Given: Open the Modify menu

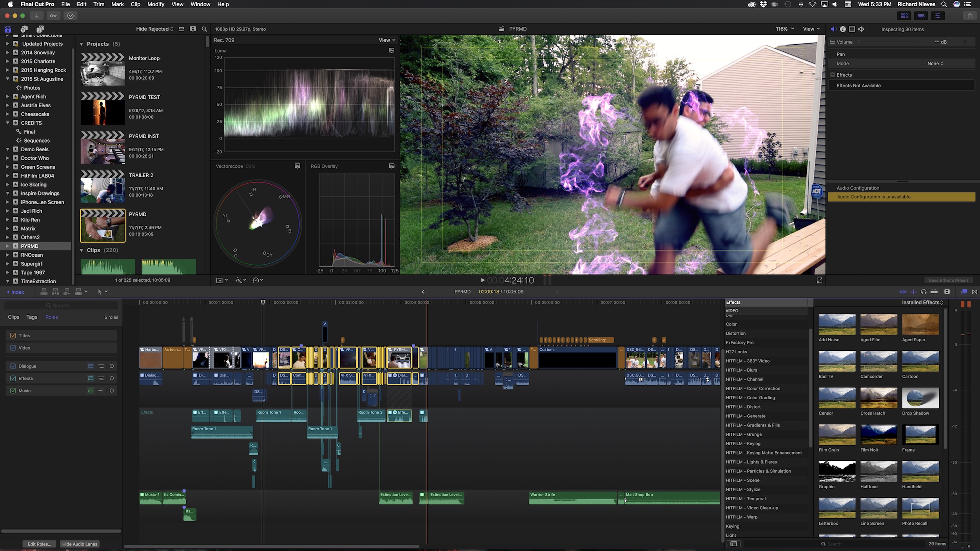Looking at the screenshot, I should click(x=156, y=4).
